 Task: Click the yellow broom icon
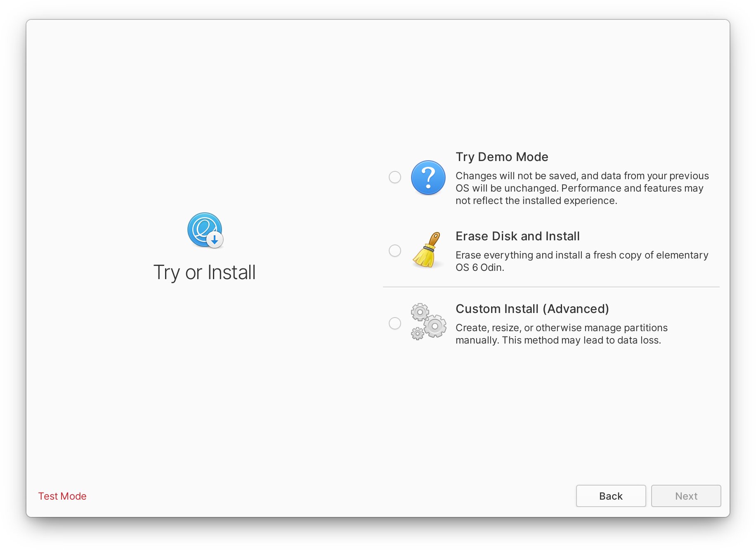(x=427, y=250)
